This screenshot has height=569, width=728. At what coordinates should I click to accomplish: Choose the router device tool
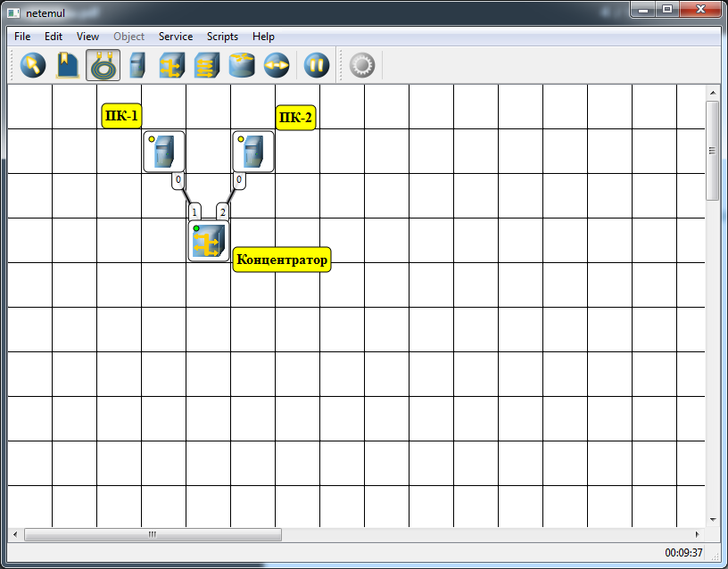pyautogui.click(x=242, y=65)
